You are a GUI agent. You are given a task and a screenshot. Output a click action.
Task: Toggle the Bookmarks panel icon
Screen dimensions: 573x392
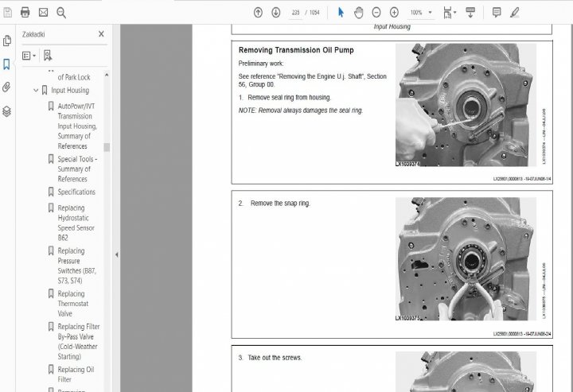7,64
